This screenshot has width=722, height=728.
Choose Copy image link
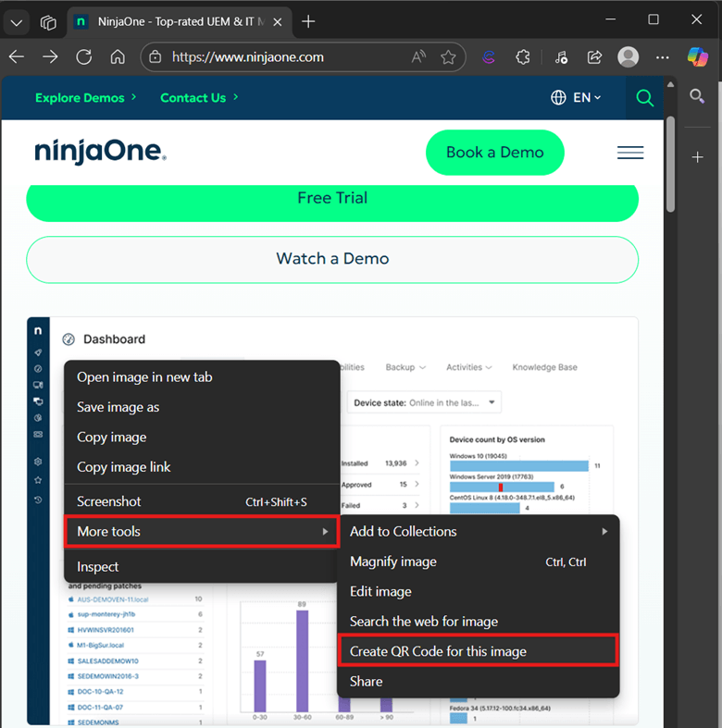[x=202, y=466]
